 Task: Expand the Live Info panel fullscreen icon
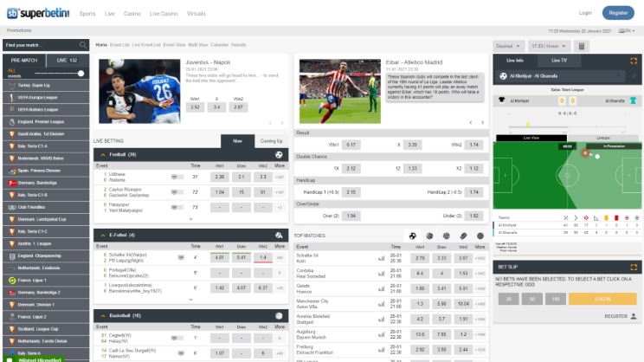[634, 61]
